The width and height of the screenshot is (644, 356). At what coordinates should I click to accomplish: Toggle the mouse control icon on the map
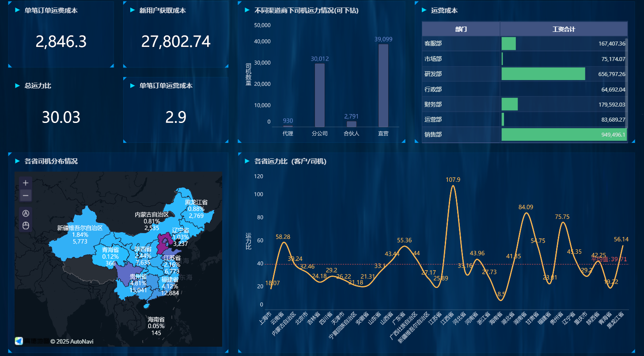(26, 226)
